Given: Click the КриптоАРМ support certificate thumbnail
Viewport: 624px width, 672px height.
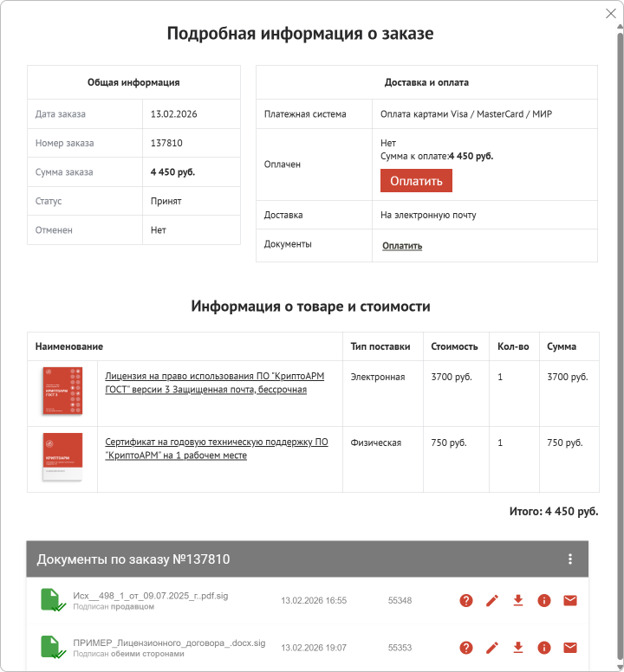Looking at the screenshot, I should (x=62, y=457).
